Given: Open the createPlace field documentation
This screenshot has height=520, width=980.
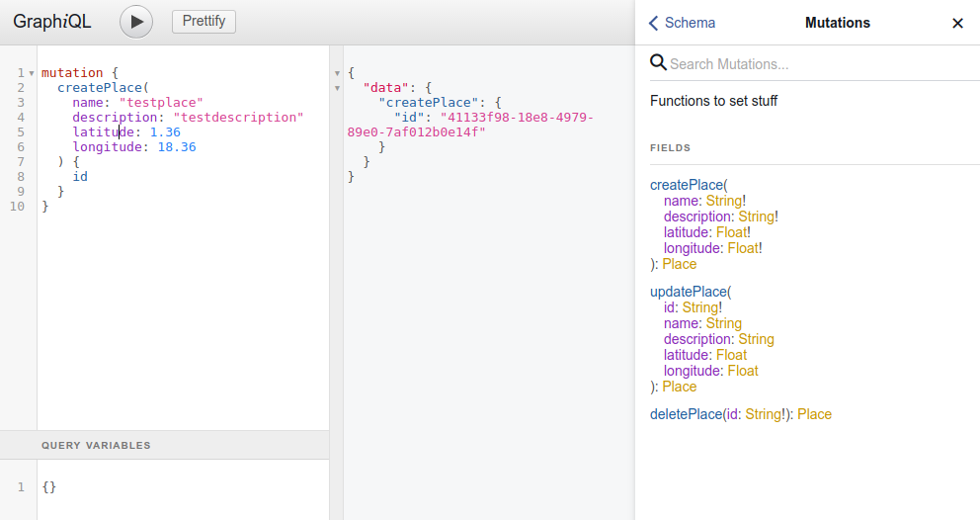Looking at the screenshot, I should 687,185.
